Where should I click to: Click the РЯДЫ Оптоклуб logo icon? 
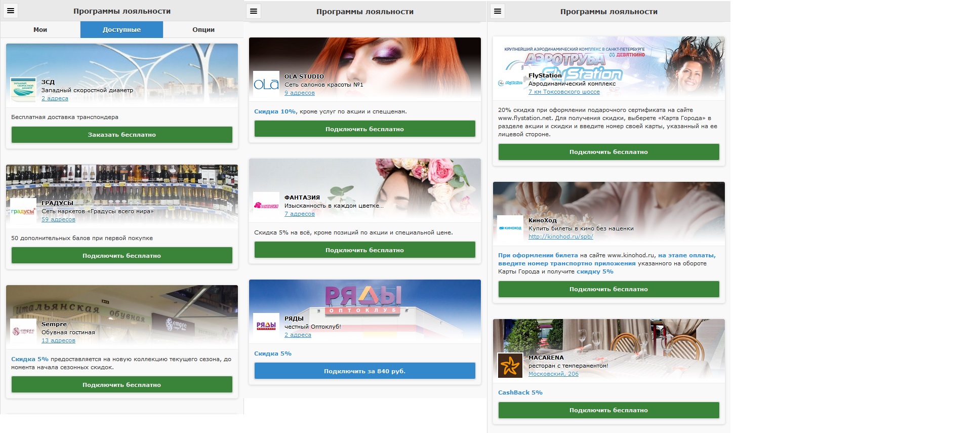pyautogui.click(x=266, y=326)
